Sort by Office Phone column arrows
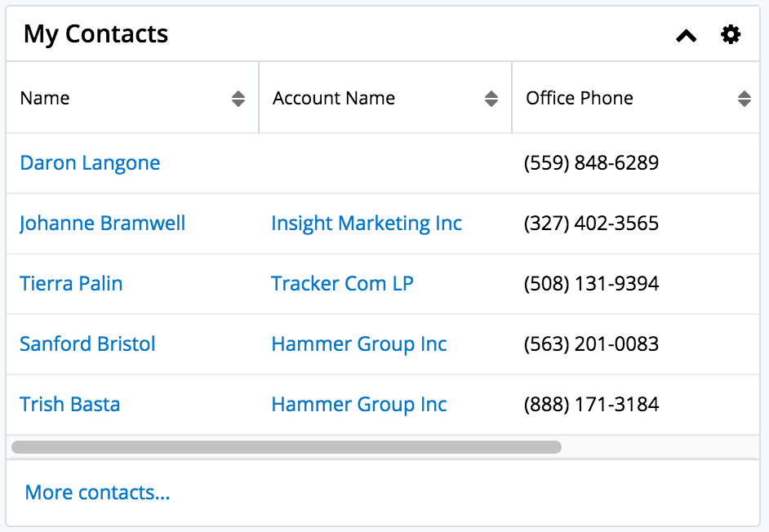Viewport: 769px width, 532px height. click(x=744, y=99)
